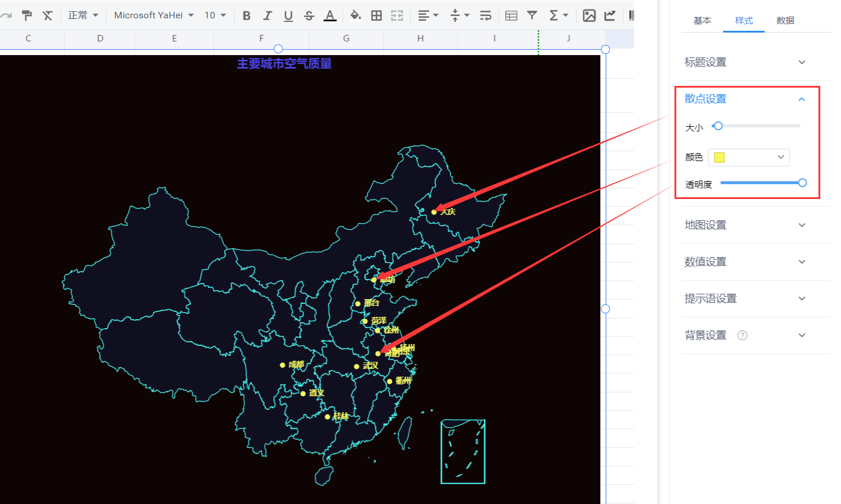
Task: Select the format painter tool
Action: [x=27, y=15]
